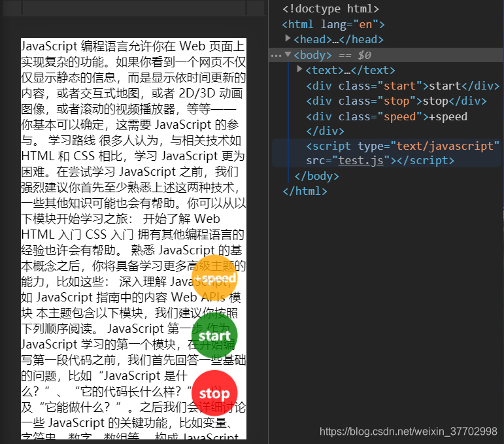Viewport: 504px width, 444px height.
Task: Select the div class="stop" node
Action: 396,101
